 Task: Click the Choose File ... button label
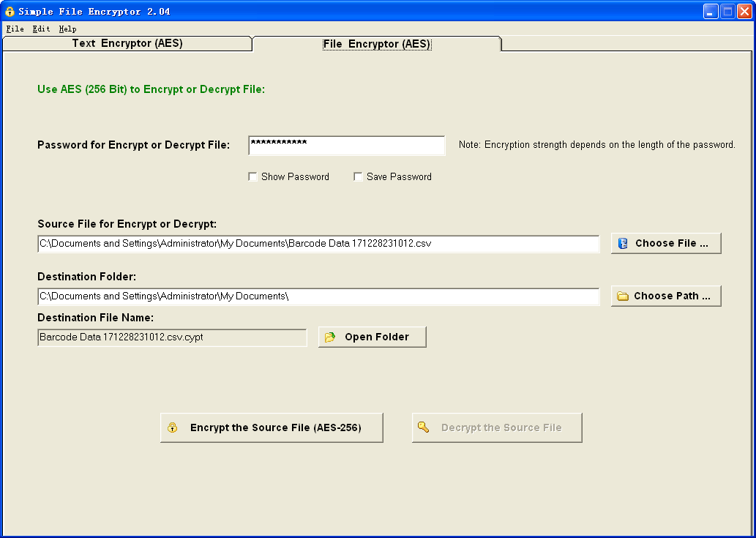[x=672, y=244]
